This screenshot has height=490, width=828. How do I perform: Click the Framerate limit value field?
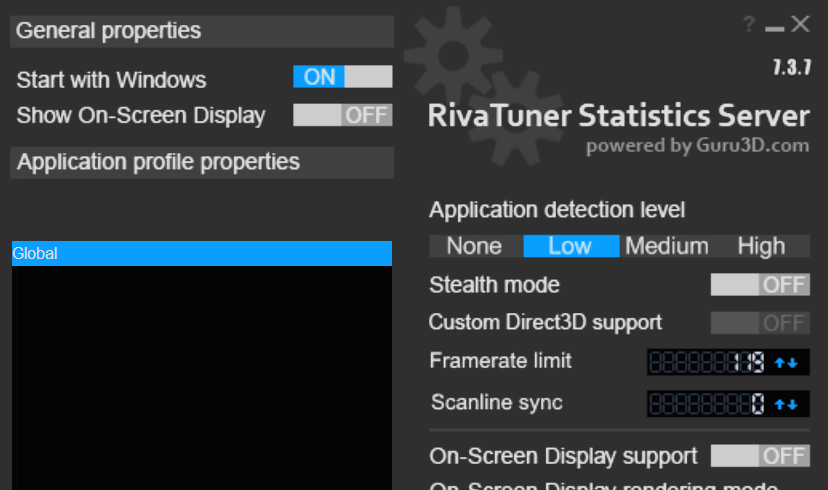(x=707, y=362)
